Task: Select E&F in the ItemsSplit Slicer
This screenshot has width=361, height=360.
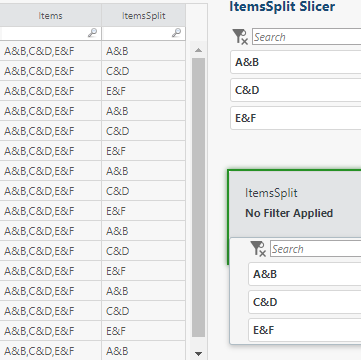Action: (296, 118)
